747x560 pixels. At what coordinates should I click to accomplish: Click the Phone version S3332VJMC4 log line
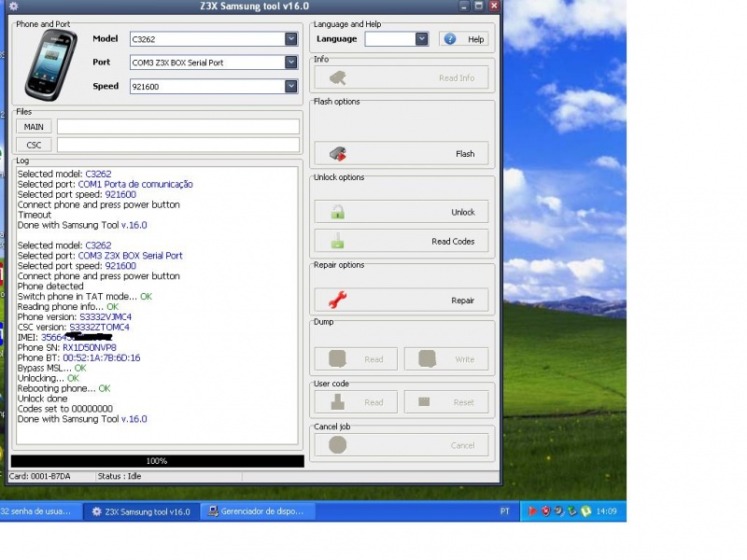tap(75, 316)
